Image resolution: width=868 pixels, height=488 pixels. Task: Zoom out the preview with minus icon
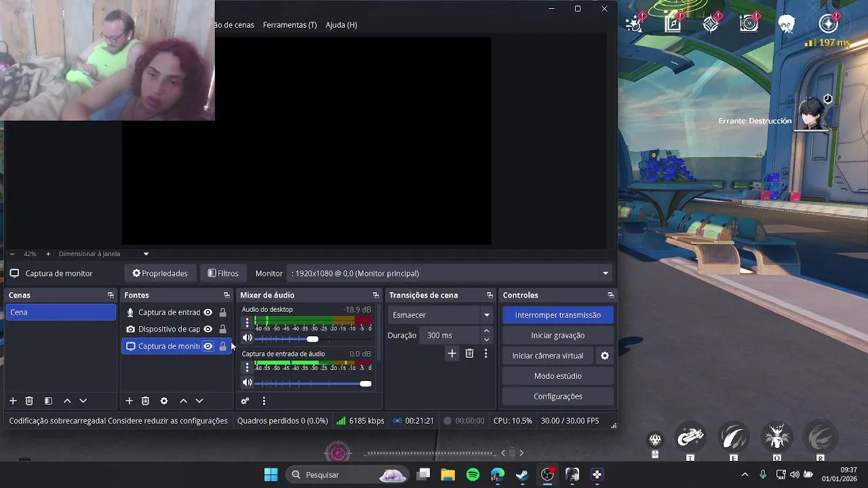(12, 254)
